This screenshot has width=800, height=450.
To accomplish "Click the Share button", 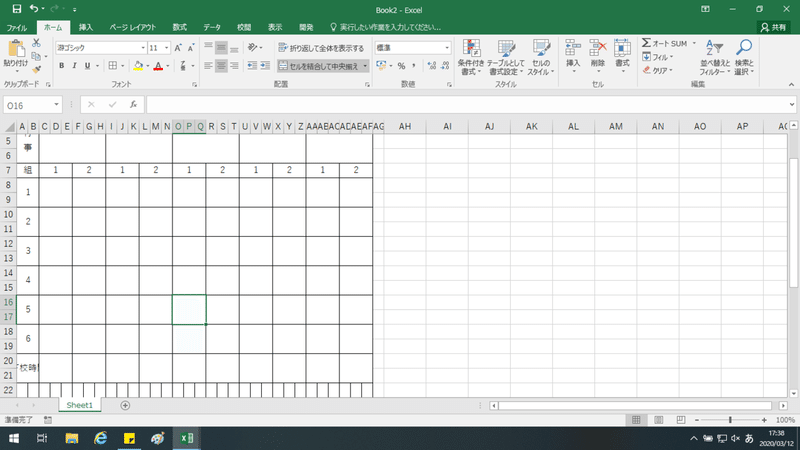I will (773, 28).
